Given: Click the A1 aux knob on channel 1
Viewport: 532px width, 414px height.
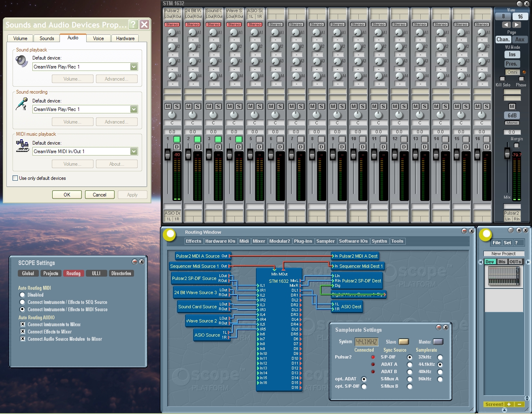Looking at the screenshot, I should tap(172, 32).
